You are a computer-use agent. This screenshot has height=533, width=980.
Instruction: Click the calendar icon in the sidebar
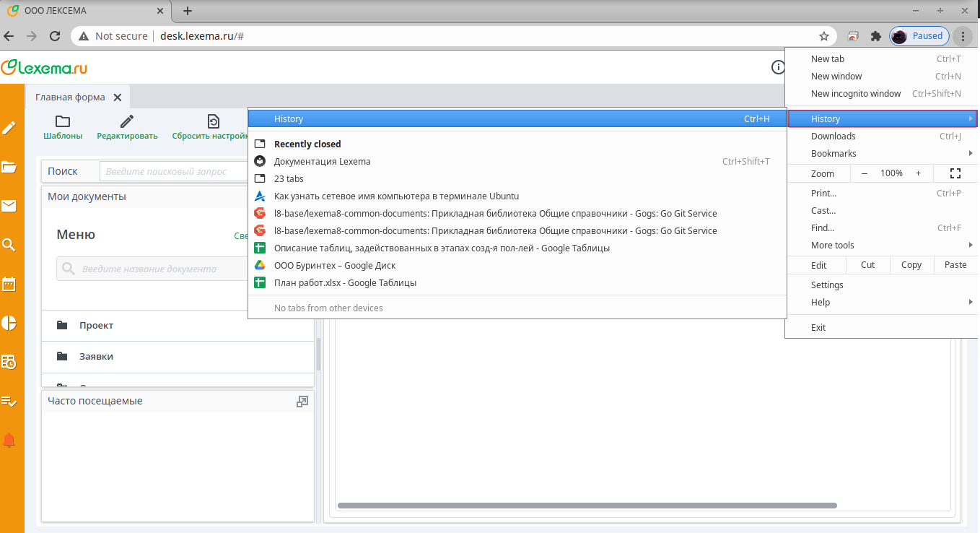click(x=9, y=283)
